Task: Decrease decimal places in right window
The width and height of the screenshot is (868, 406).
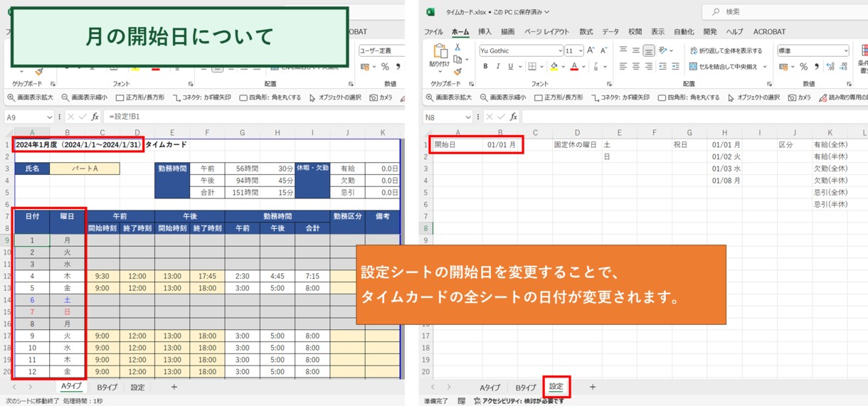Action: tap(843, 66)
